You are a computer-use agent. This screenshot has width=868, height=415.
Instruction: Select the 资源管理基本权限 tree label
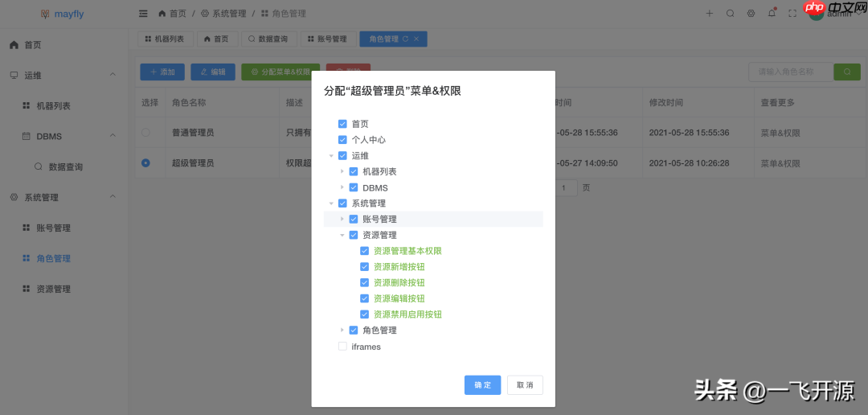point(407,250)
